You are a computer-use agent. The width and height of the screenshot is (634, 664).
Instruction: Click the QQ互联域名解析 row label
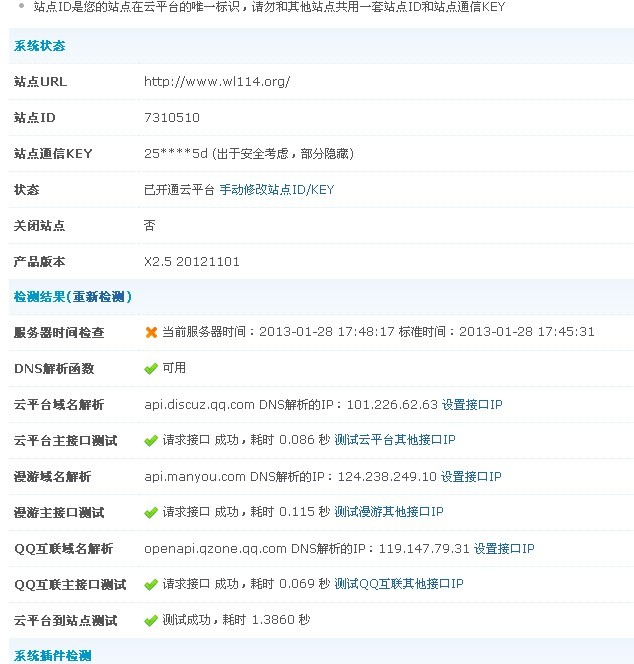(x=64, y=549)
